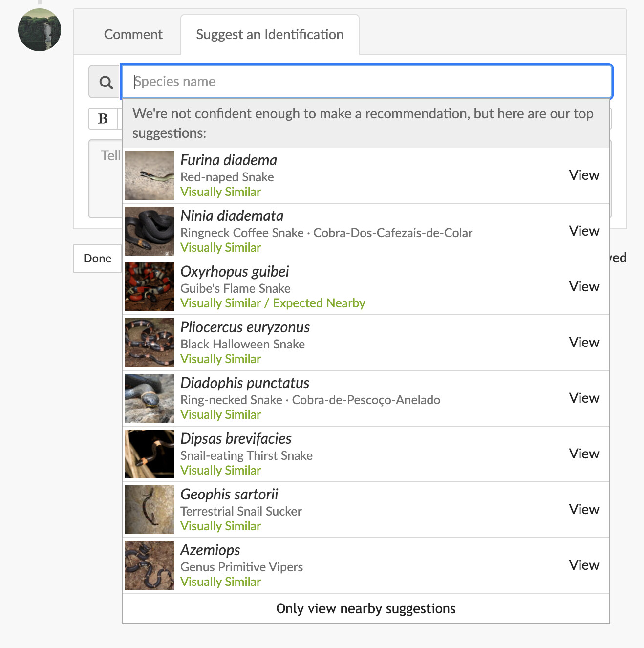Select Oxyrhopus guibei suggestion
Image resolution: width=644 pixels, height=648 pixels.
[x=235, y=272]
